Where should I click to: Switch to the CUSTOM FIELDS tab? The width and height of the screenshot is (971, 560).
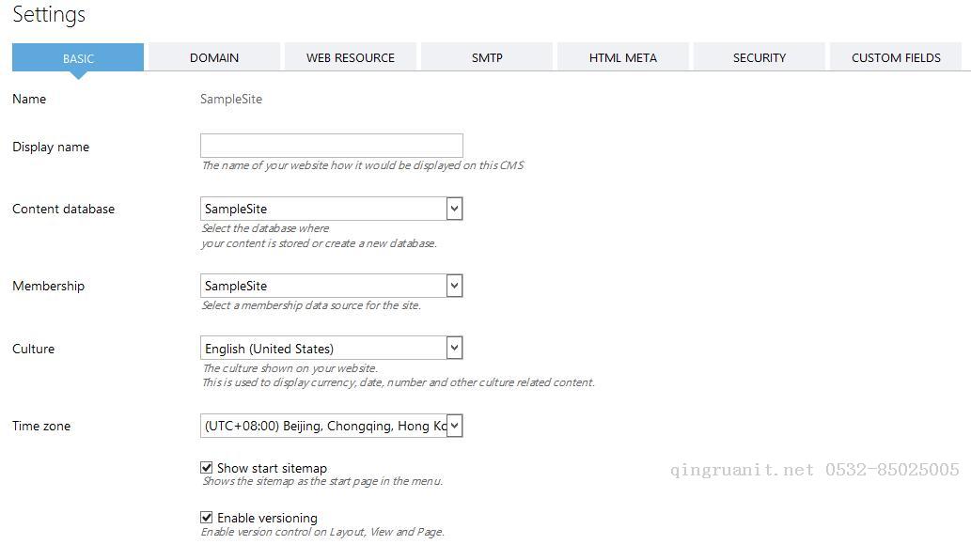pyautogui.click(x=896, y=57)
